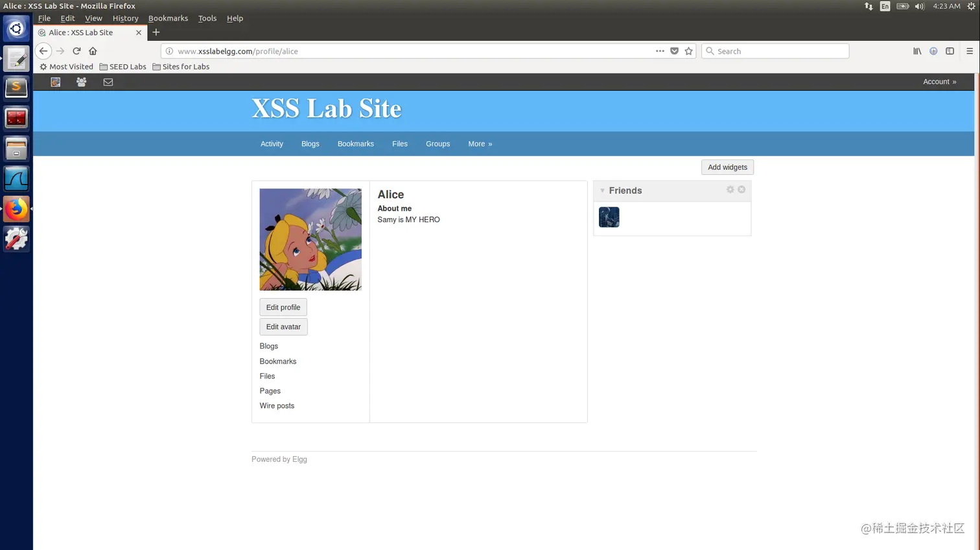
Task: Open Alice's Blogs profile link
Action: pos(269,346)
